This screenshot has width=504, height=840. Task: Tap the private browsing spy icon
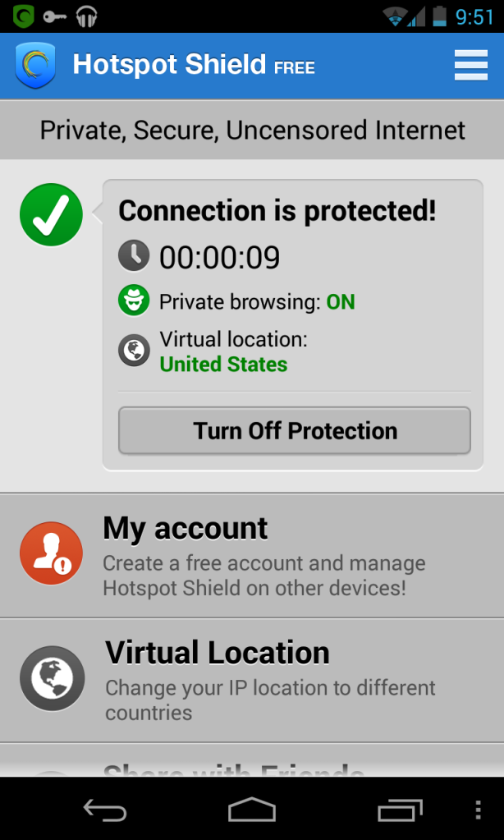[134, 301]
